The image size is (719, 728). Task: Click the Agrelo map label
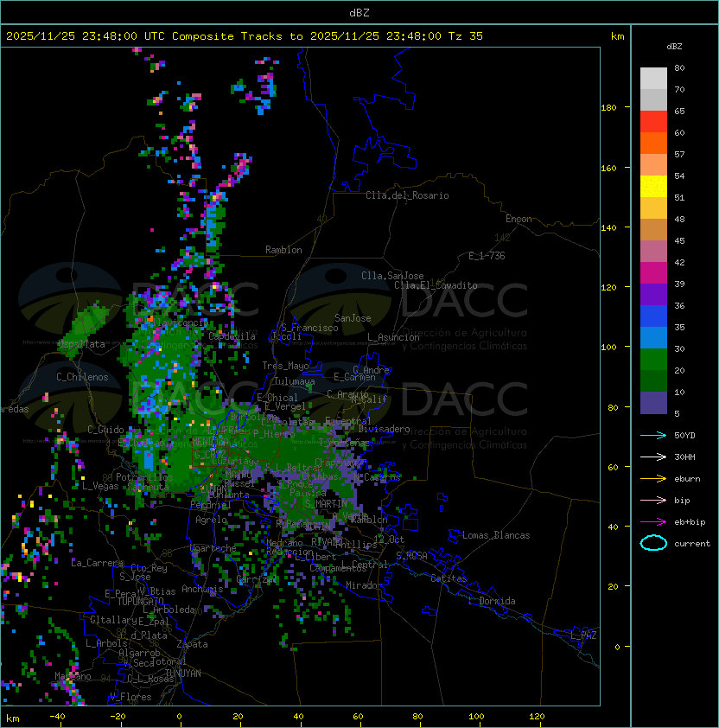[211, 520]
